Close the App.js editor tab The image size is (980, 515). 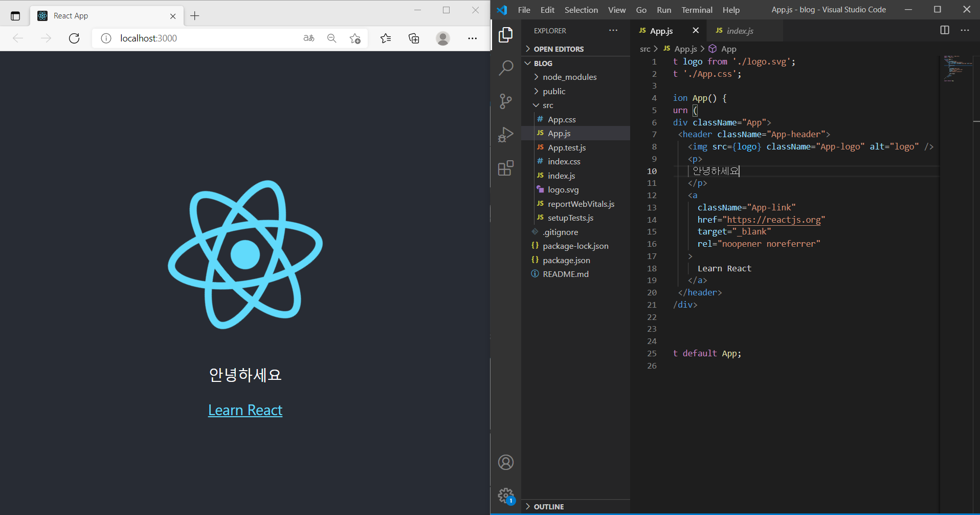[x=696, y=30]
